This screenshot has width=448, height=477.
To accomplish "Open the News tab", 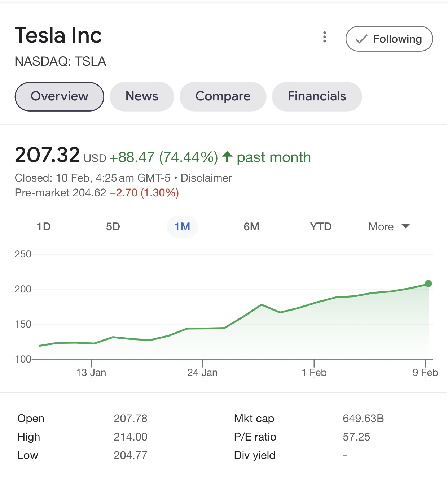I will click(x=142, y=96).
